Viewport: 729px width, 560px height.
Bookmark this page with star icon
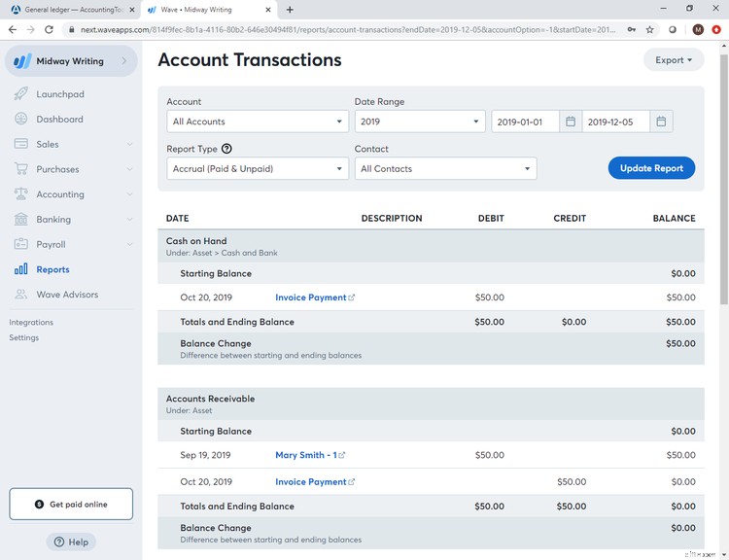click(x=649, y=30)
